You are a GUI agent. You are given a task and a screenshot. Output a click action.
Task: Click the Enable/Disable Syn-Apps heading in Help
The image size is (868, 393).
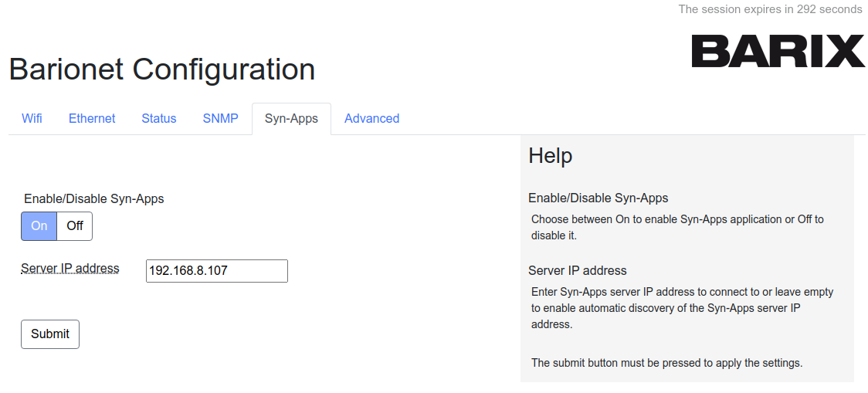click(x=598, y=198)
